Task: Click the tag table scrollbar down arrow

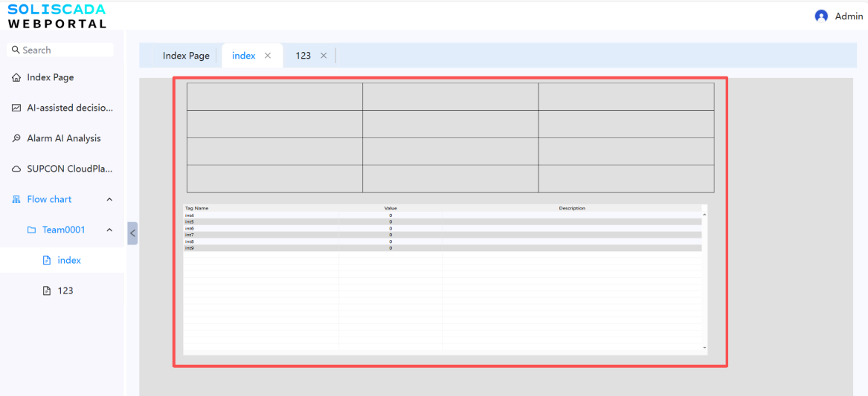Action: pos(704,348)
